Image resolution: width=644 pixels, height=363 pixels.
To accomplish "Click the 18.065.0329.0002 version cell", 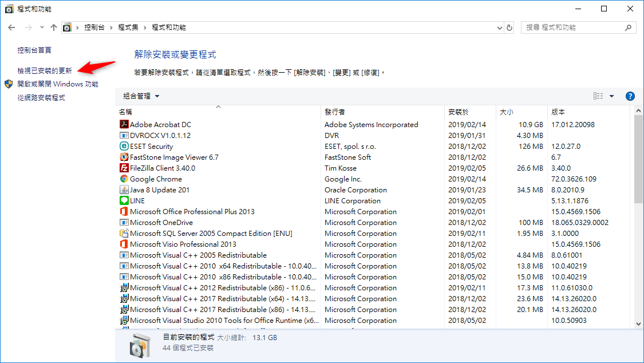I will (580, 223).
